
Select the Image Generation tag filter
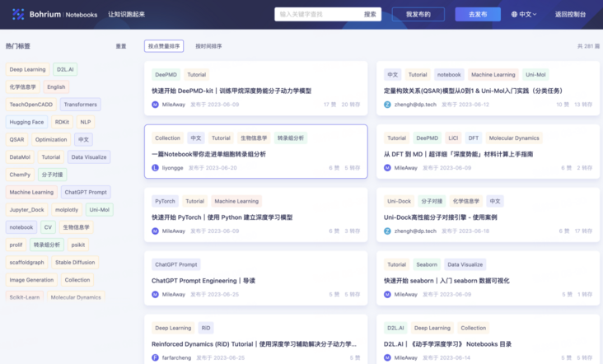tap(31, 280)
